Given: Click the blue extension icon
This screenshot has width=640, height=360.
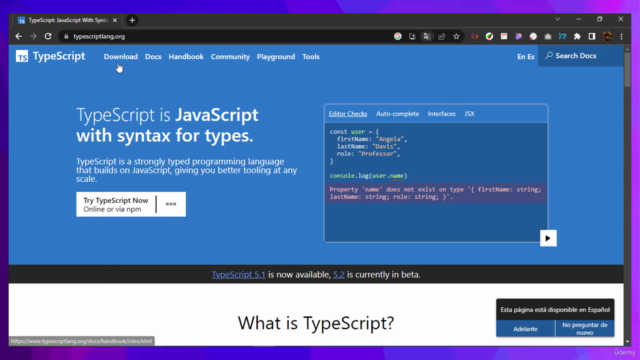Looking at the screenshot, I should (x=562, y=36).
